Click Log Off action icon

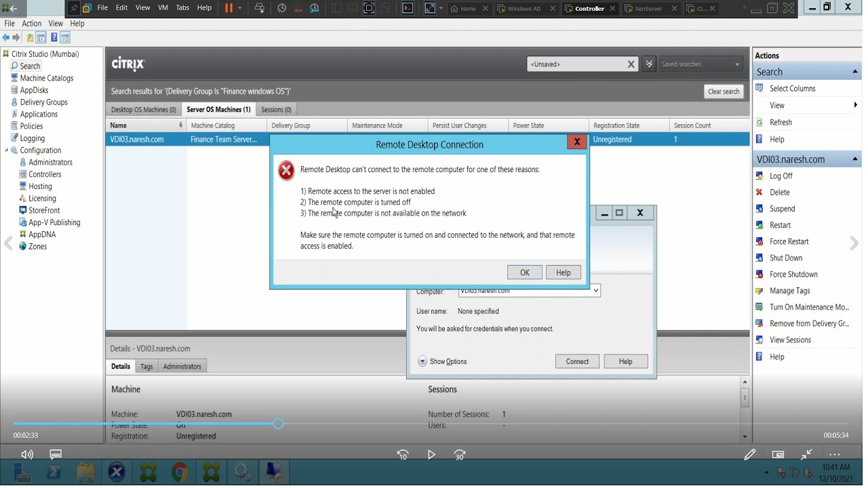(759, 176)
